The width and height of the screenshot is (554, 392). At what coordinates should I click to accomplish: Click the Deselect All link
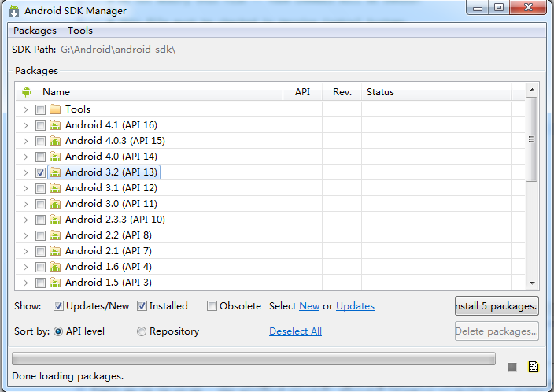pos(295,331)
